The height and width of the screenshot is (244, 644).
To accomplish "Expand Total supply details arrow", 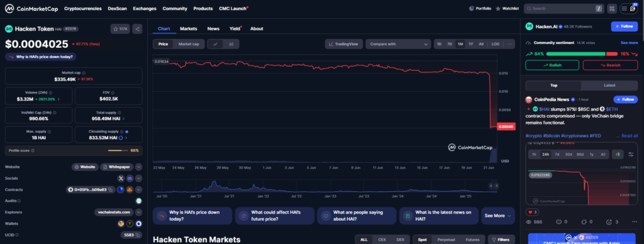I will click(x=124, y=119).
